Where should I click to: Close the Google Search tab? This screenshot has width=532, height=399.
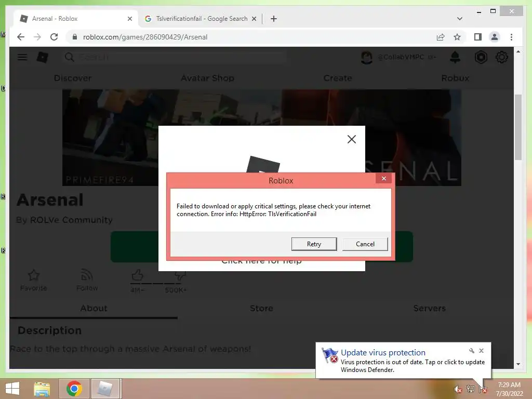tap(254, 19)
